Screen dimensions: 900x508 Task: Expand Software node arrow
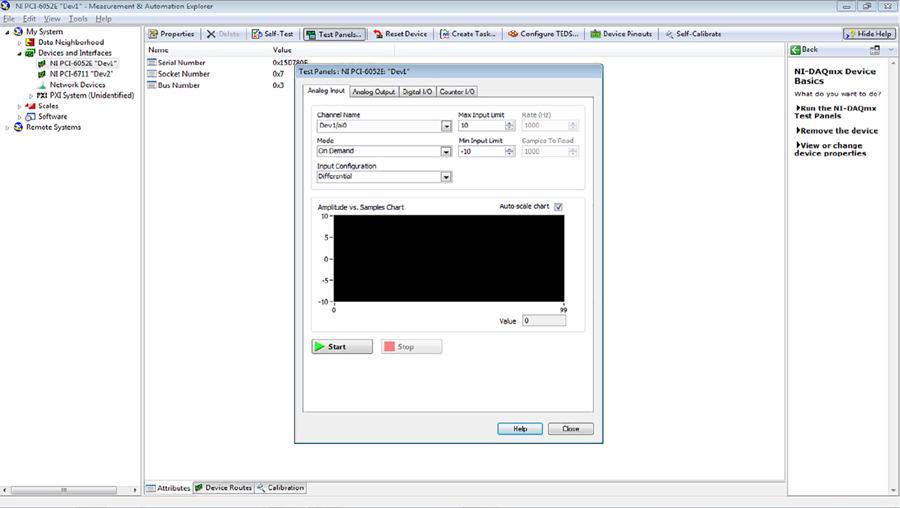click(x=19, y=117)
